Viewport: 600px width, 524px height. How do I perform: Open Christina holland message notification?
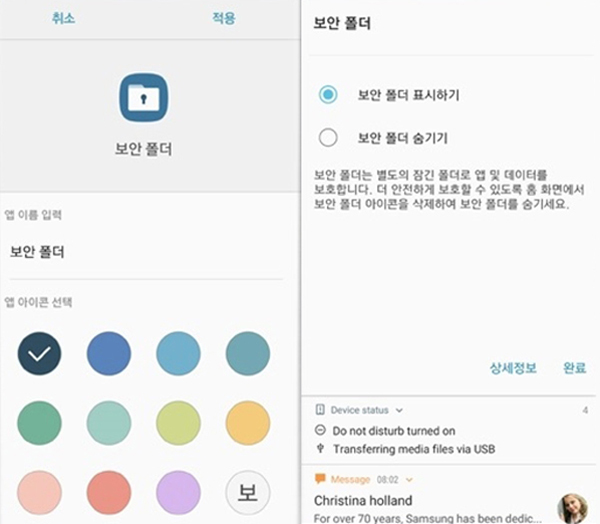[448, 496]
